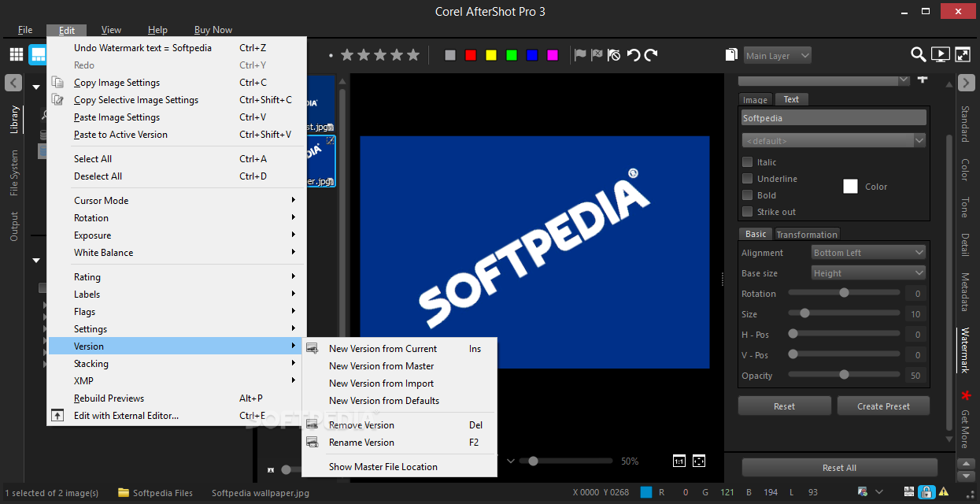Fit image to window icon

699,461
